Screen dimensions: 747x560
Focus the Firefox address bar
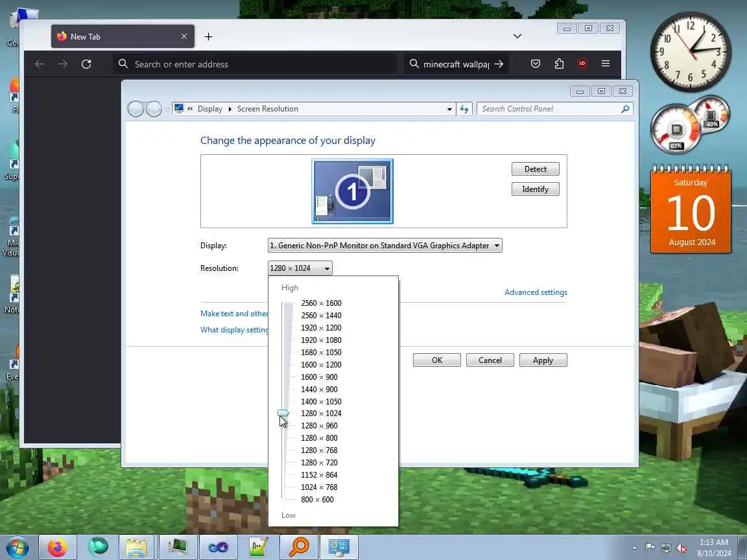pyautogui.click(x=255, y=64)
